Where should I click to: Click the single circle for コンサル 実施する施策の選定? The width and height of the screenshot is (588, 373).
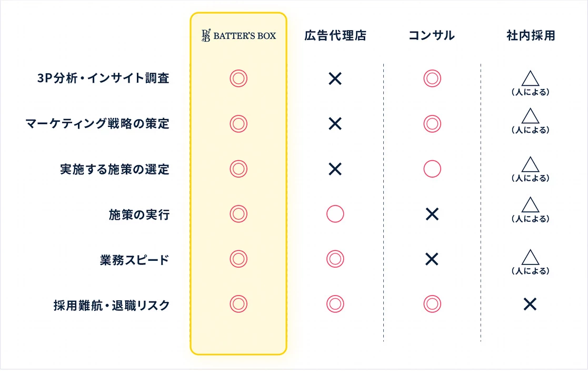[432, 169]
